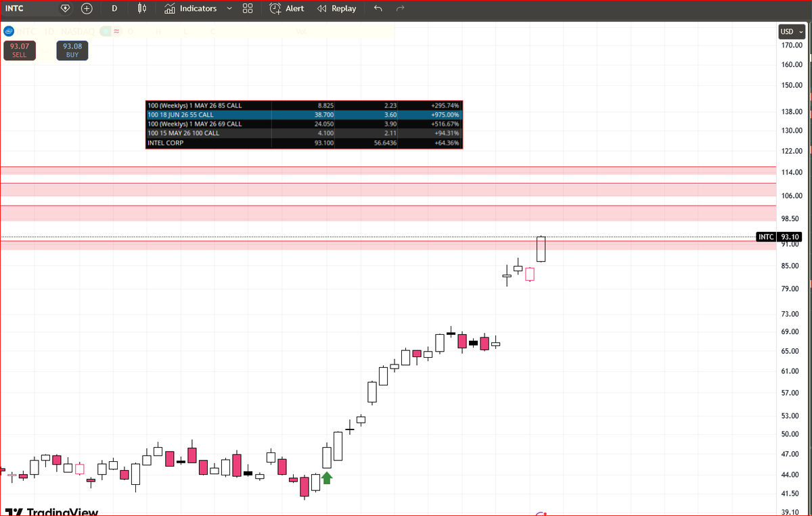Image resolution: width=812 pixels, height=516 pixels.
Task: Redo the chart action
Action: [401, 9]
